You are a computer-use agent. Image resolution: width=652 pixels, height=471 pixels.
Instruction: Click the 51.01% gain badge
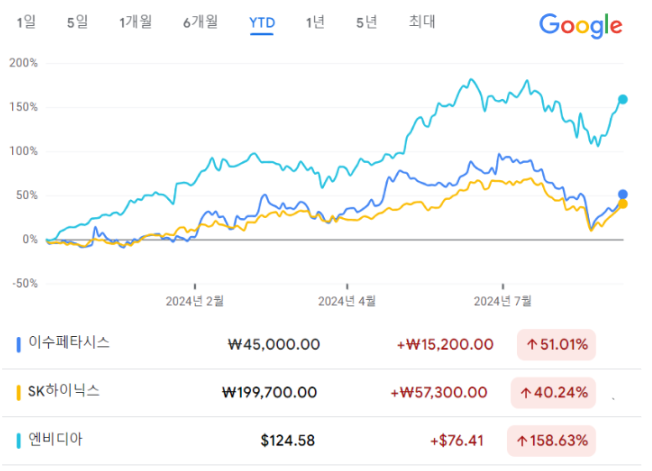click(556, 345)
